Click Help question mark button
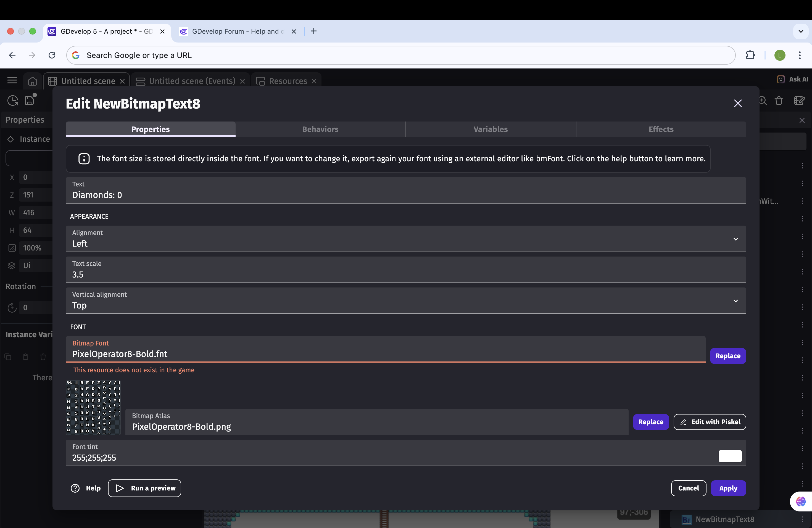Screen dimensions: 812x528 pos(86,488)
